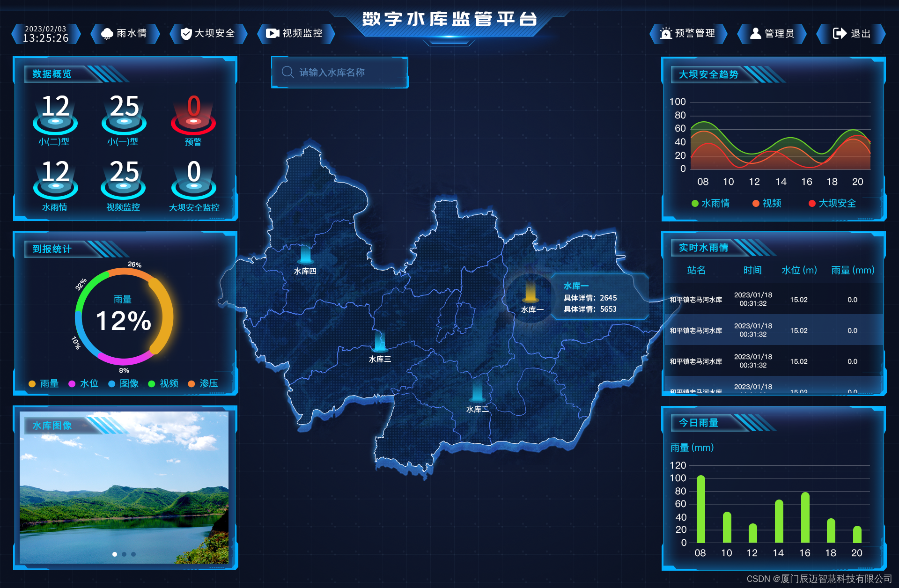This screenshot has height=588, width=899.
Task: Select the 水库四 marker on map
Action: pyautogui.click(x=305, y=255)
